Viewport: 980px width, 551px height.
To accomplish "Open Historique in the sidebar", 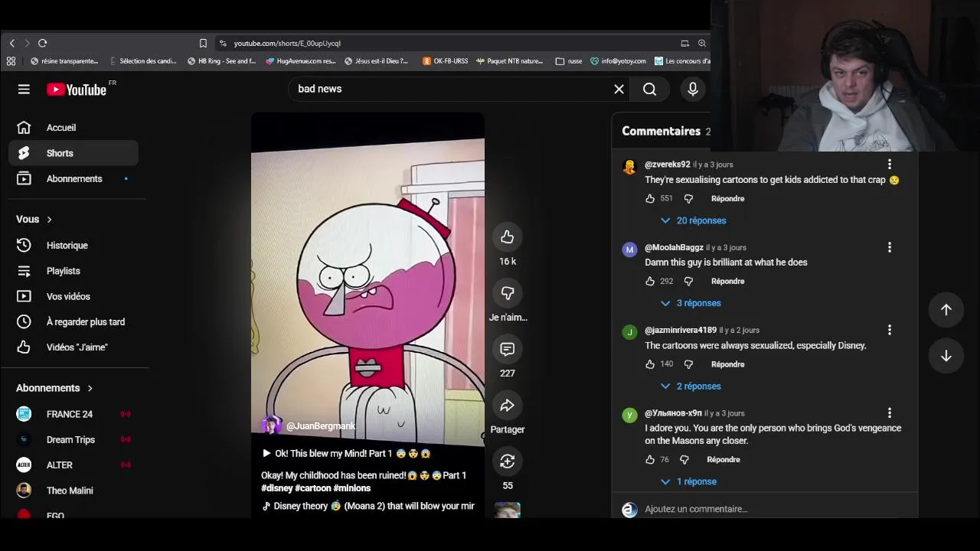I will pyautogui.click(x=73, y=246).
